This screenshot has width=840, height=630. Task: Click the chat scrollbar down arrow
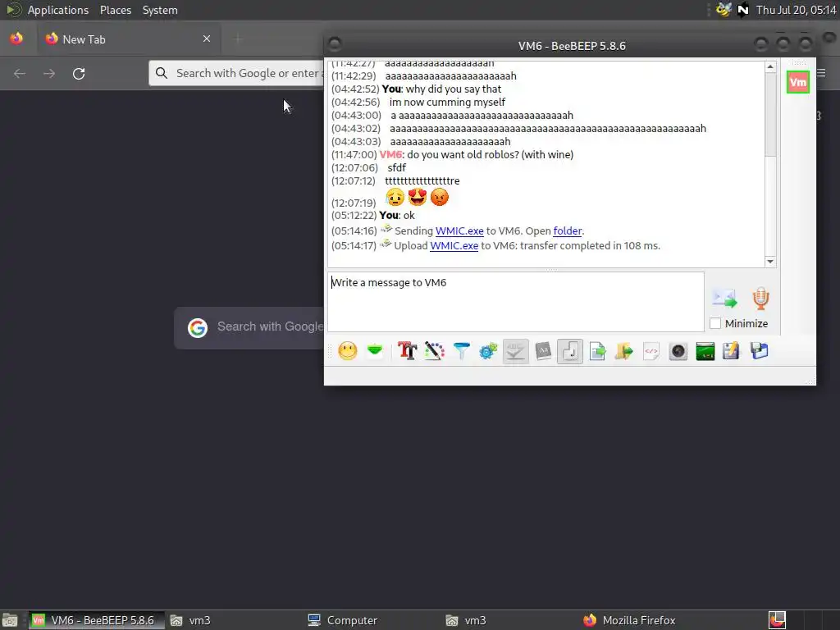pos(770,262)
